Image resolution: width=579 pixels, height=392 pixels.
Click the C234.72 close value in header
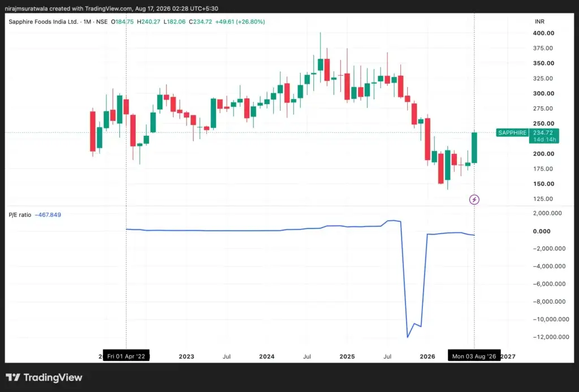201,22
